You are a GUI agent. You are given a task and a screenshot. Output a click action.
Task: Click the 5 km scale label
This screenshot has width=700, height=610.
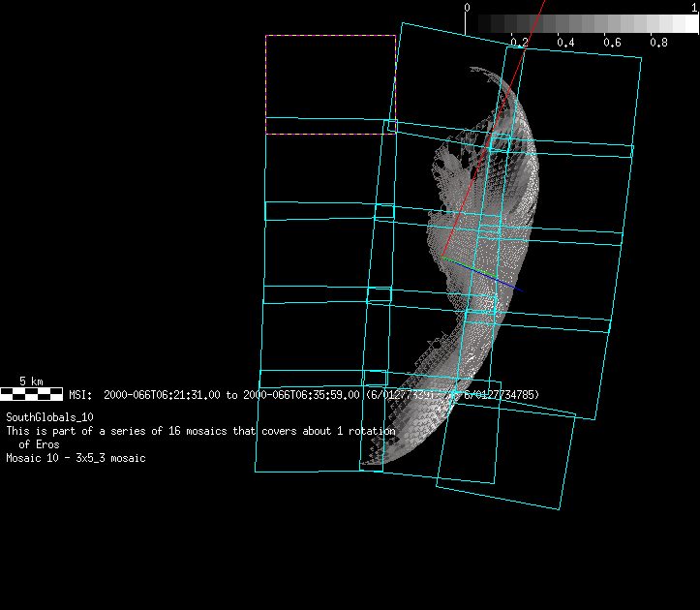click(31, 381)
